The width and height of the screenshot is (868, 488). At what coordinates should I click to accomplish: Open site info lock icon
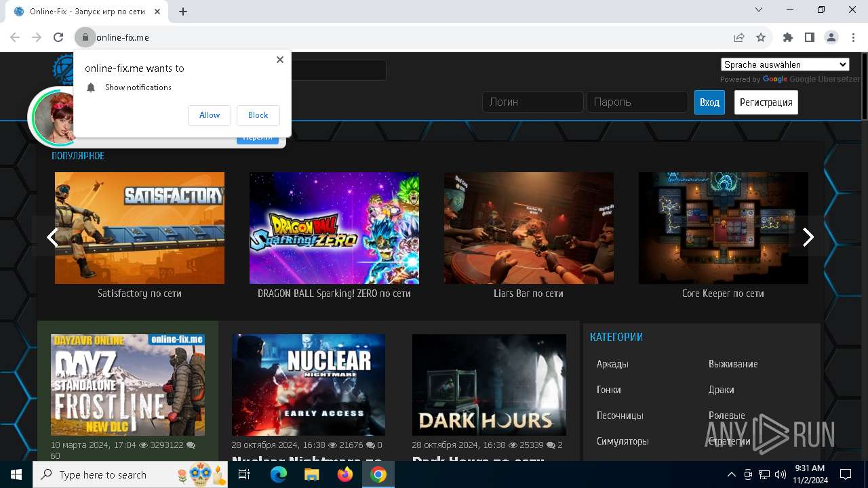click(85, 37)
